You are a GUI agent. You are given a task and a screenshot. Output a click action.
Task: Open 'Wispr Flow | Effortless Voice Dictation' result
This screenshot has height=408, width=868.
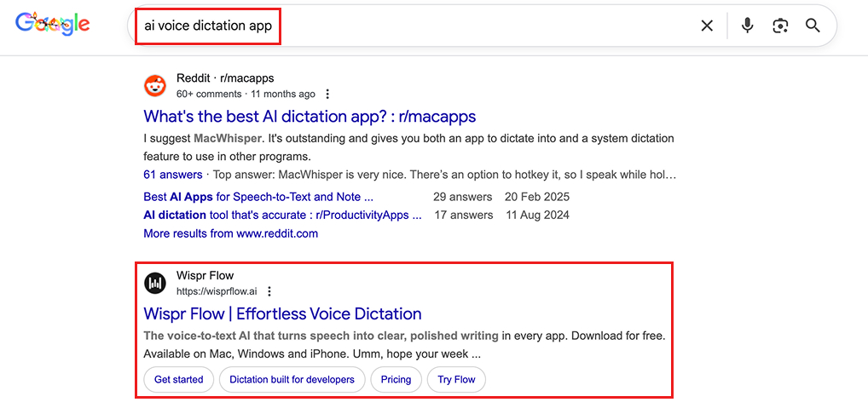[x=282, y=314]
